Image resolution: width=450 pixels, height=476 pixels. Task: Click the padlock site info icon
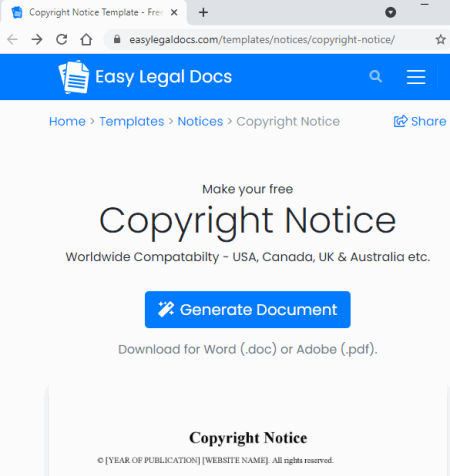pyautogui.click(x=117, y=39)
